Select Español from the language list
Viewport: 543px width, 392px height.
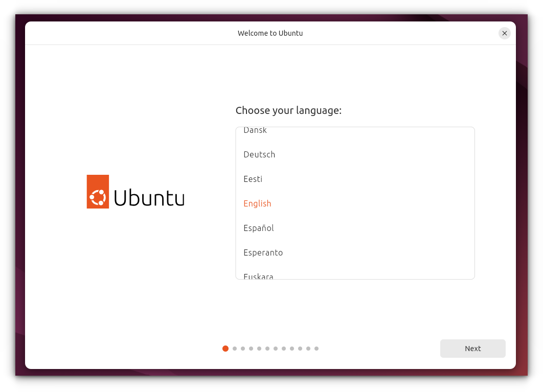tap(259, 228)
